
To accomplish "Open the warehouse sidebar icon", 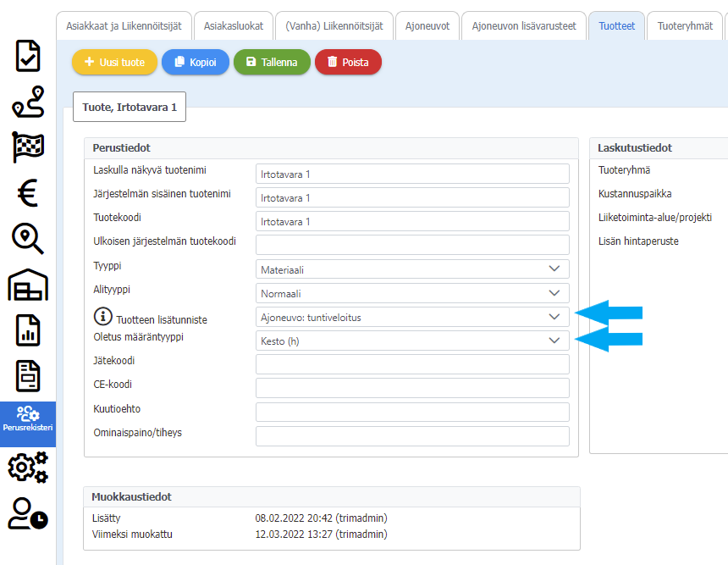I will coord(28,285).
